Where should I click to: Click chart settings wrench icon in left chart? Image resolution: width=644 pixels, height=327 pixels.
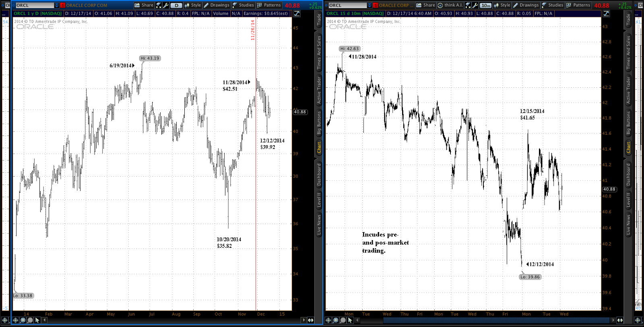165,5
